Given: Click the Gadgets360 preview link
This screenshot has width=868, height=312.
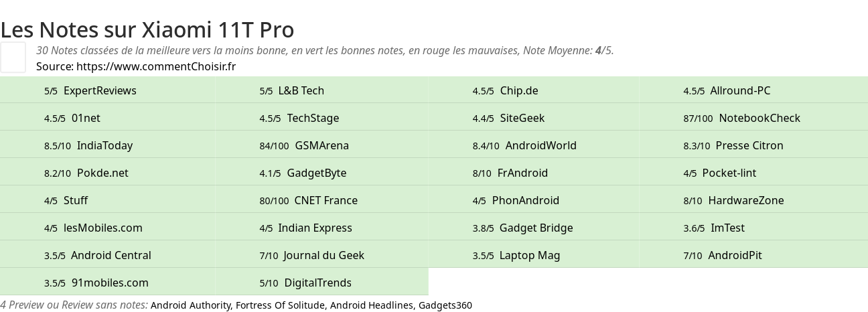Looking at the screenshot, I should [x=445, y=305].
